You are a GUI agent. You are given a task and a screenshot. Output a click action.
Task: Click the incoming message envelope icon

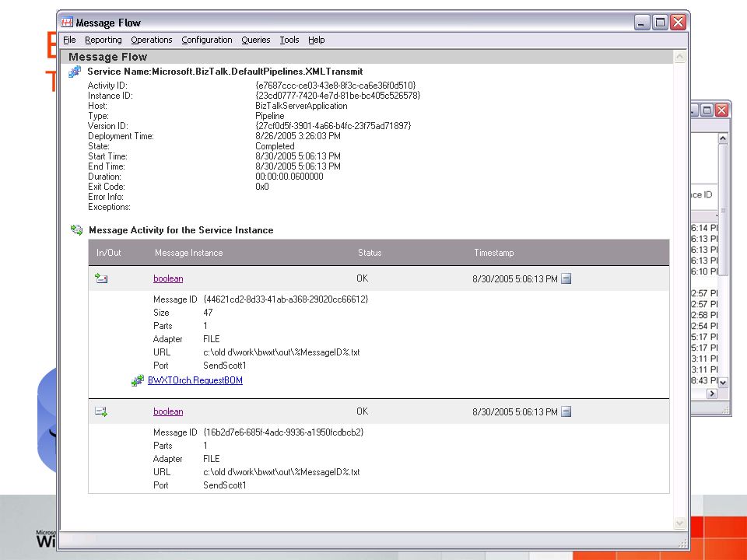[101, 278]
